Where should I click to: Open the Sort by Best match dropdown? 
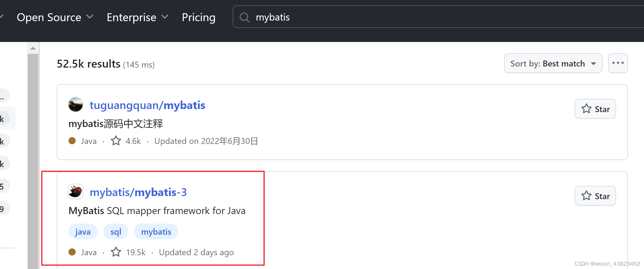pos(553,63)
